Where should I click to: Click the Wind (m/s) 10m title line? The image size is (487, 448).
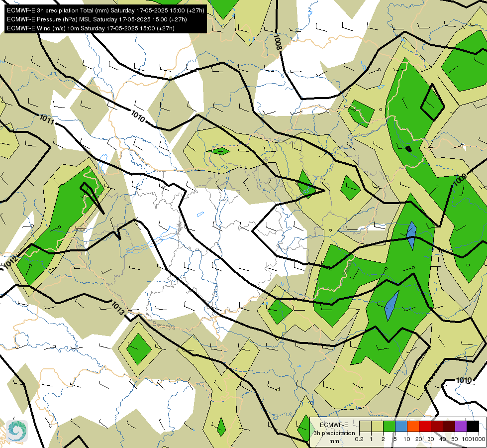point(91,28)
